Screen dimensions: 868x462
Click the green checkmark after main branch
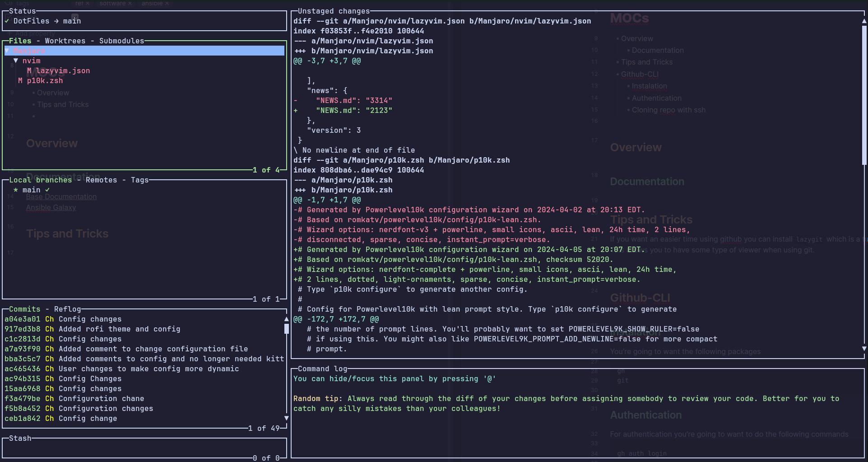coord(47,190)
